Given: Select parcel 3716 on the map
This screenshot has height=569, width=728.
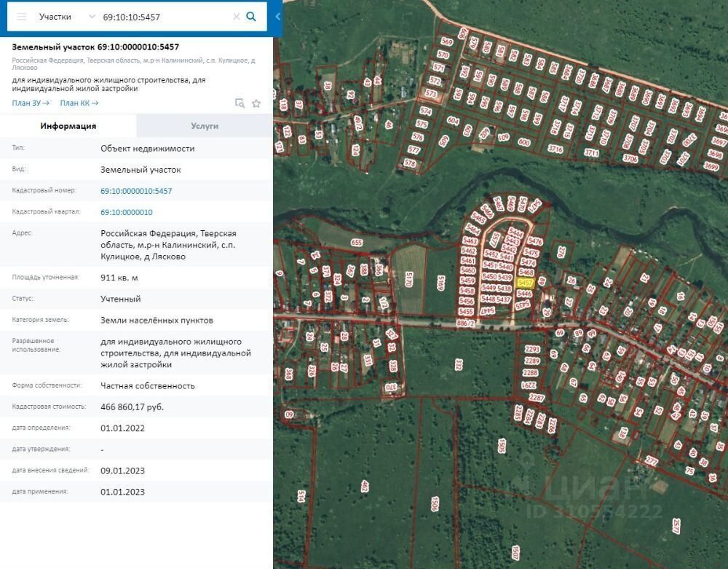Looking at the screenshot, I should point(555,149).
